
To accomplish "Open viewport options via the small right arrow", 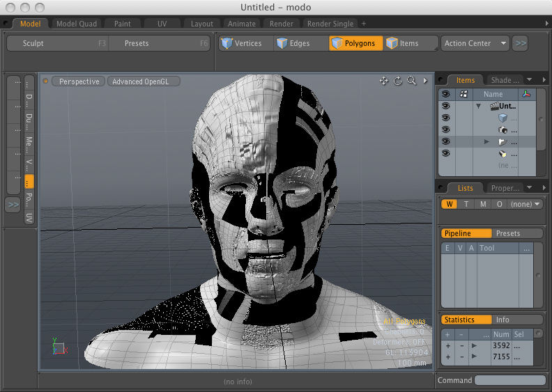I will [425, 81].
